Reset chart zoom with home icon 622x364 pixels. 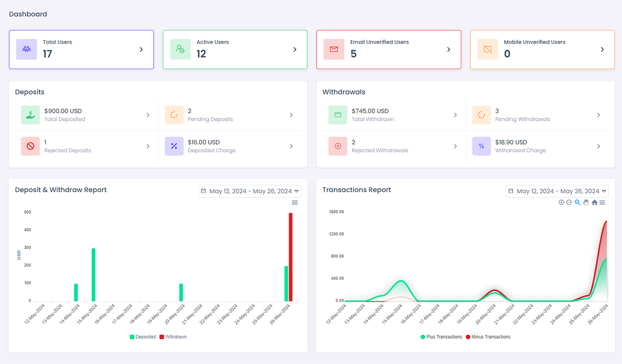tap(594, 203)
